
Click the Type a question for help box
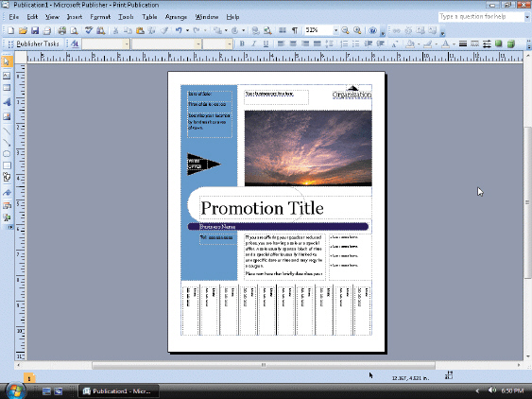tap(481, 17)
